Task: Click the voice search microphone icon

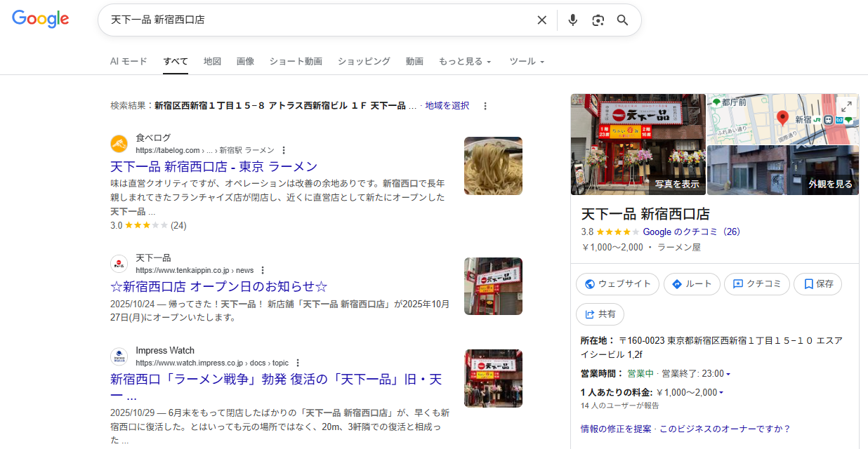Action: click(x=572, y=20)
